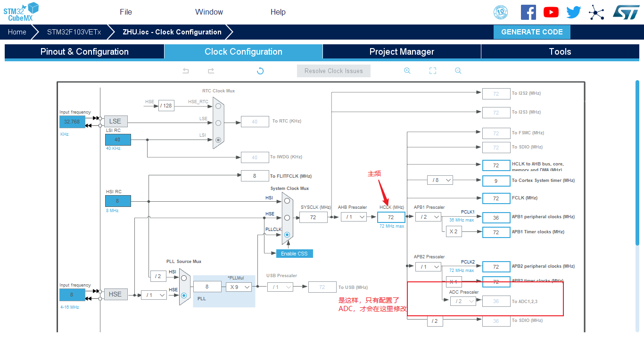Select HSI in PLL Source Mux
This screenshot has width=644, height=337.
point(184,278)
